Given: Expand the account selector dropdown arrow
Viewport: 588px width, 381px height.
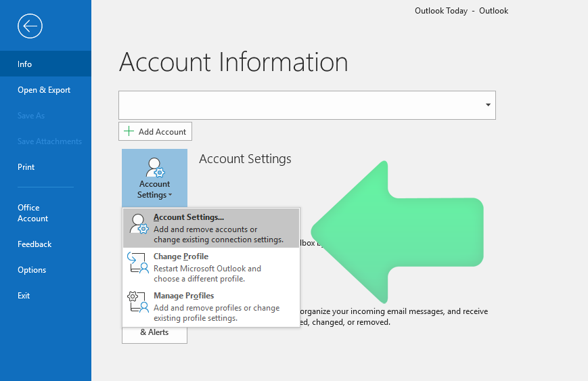Looking at the screenshot, I should tap(488, 105).
